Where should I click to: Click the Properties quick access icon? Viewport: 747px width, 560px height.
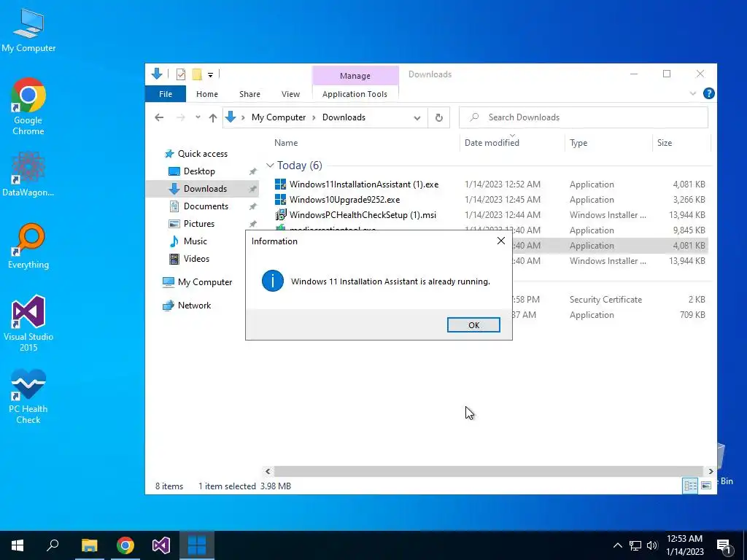point(181,74)
